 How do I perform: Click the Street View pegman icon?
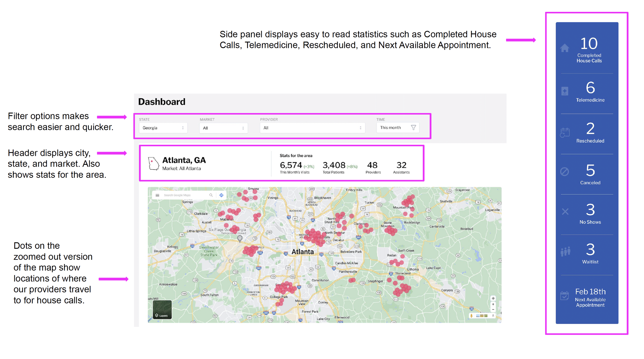click(x=471, y=315)
